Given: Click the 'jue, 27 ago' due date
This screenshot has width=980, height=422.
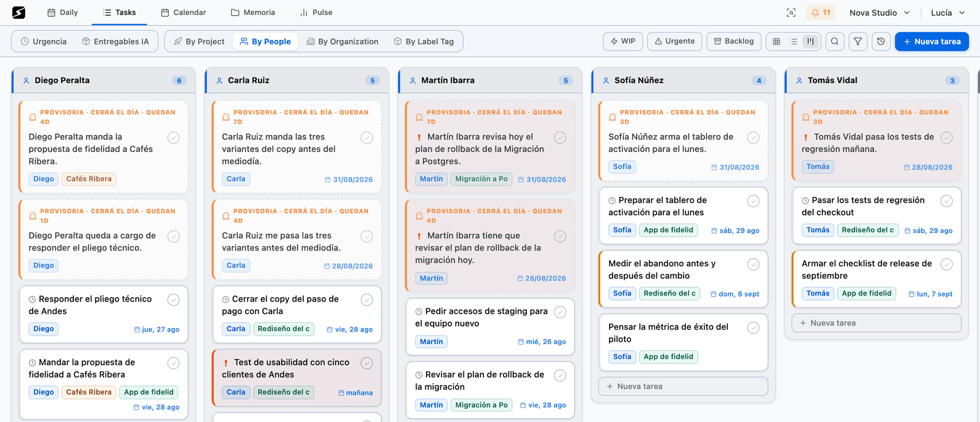Looking at the screenshot, I should 157,329.
